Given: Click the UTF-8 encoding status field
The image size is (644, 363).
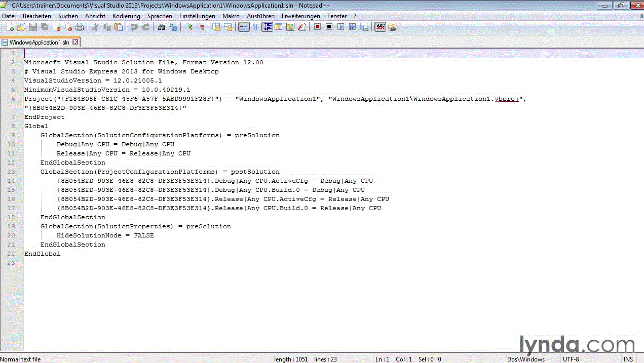Looking at the screenshot, I should 570,359.
